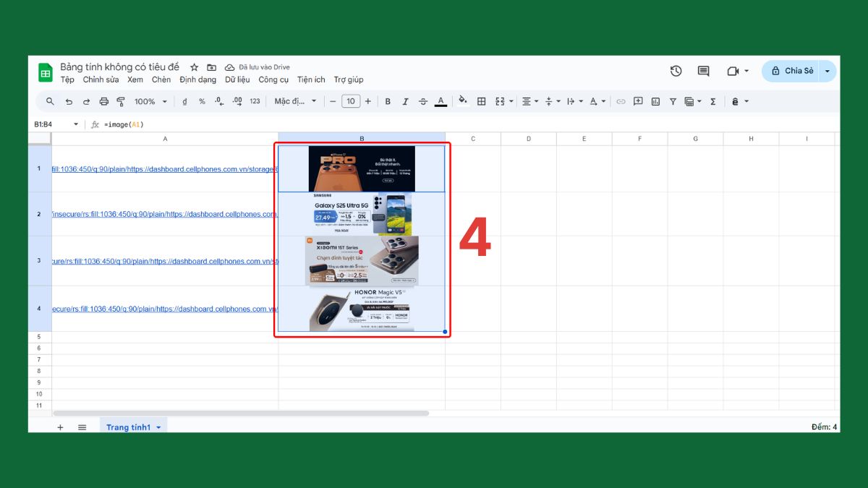Viewport: 868px width, 488px height.
Task: Select the Trang tính1 sheet tab
Action: pos(129,427)
